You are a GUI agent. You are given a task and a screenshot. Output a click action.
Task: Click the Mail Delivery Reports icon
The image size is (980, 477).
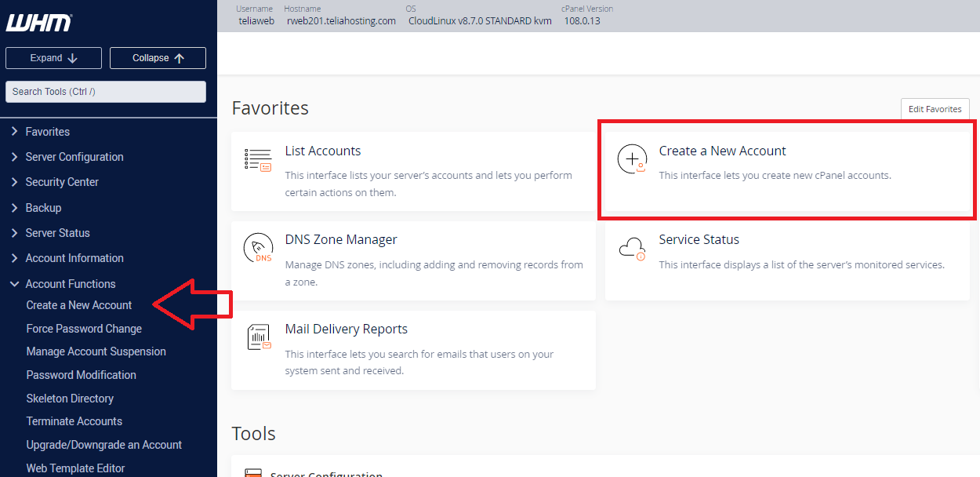(258, 337)
